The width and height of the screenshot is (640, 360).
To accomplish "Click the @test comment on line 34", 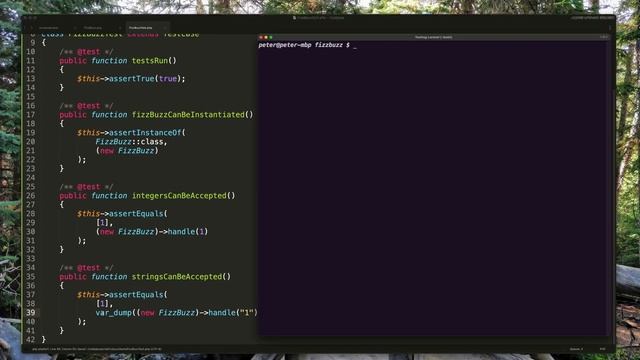I will coord(86,268).
